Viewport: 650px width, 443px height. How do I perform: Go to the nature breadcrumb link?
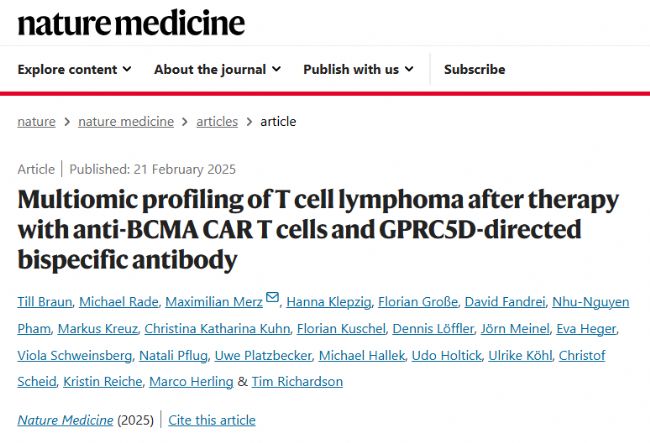(x=37, y=121)
